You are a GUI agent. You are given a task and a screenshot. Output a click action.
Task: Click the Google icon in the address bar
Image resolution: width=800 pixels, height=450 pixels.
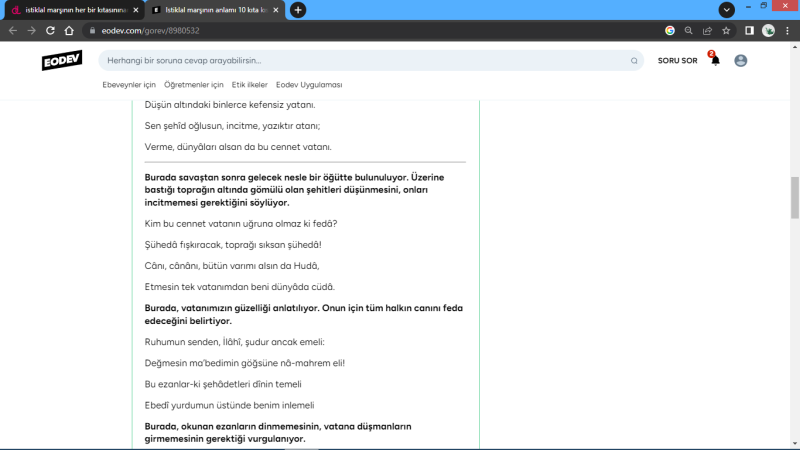670,31
